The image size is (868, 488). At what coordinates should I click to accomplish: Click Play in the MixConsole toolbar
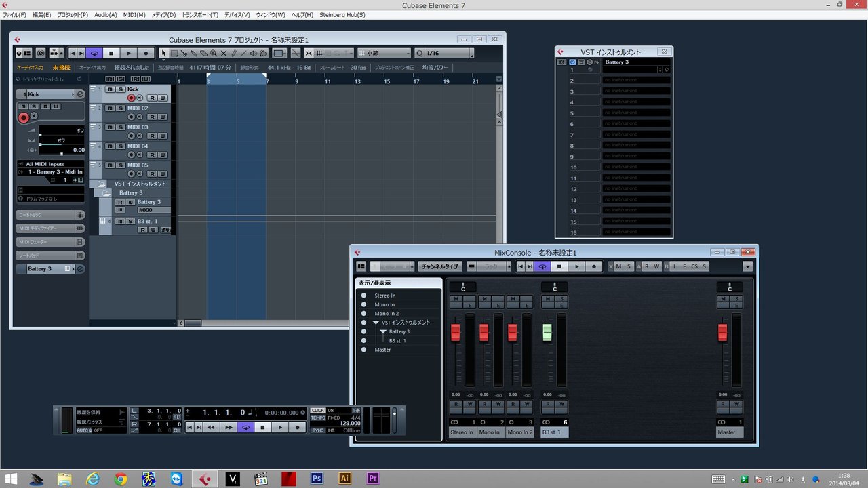[x=576, y=266]
